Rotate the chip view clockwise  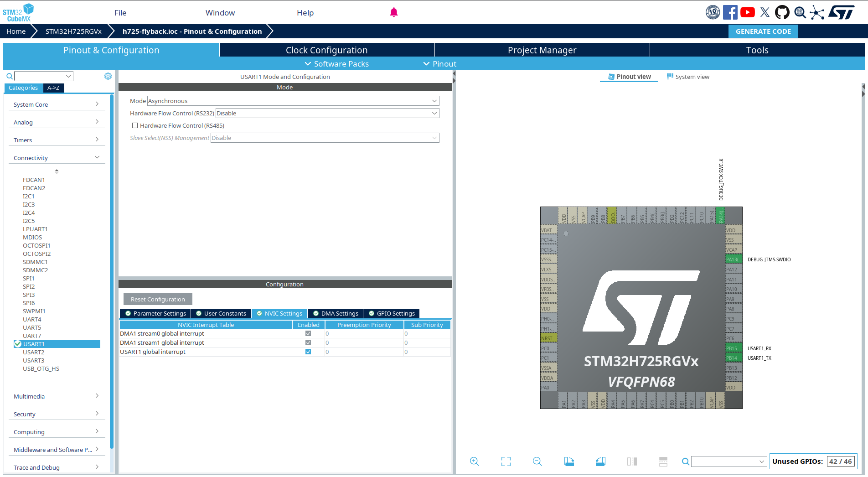click(569, 461)
